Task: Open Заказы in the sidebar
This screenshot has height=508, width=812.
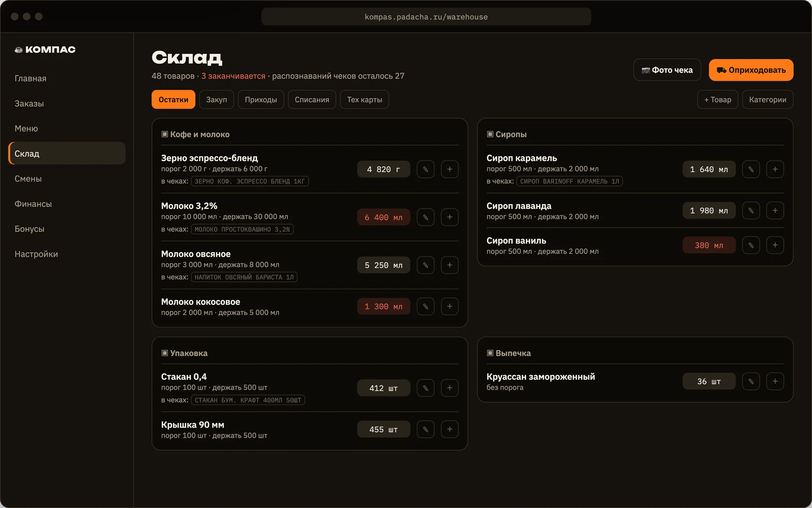Action: [67, 104]
